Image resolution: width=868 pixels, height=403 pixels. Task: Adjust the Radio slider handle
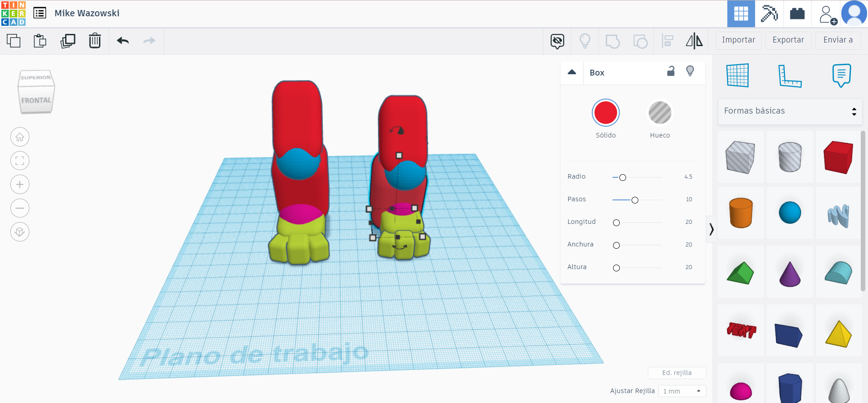pyautogui.click(x=623, y=177)
